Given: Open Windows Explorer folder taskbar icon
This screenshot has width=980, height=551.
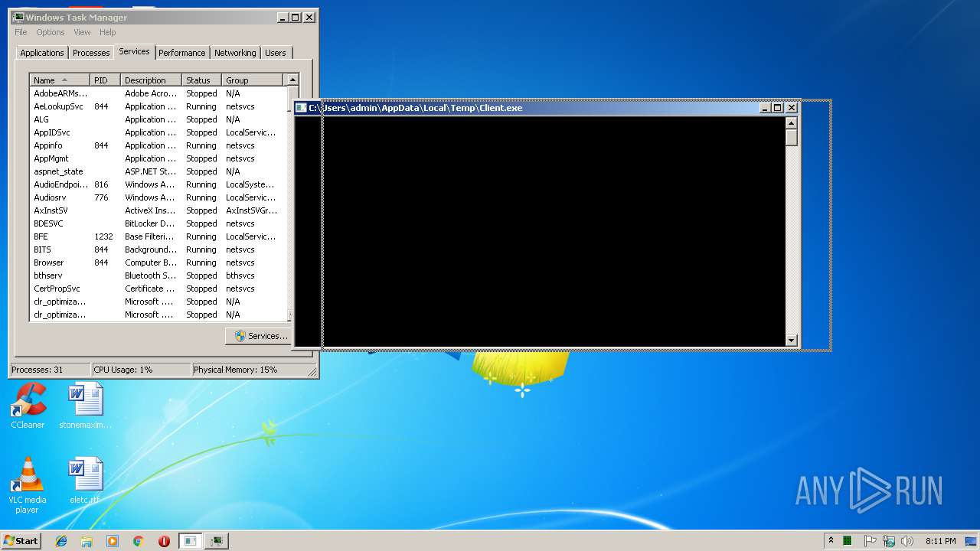Looking at the screenshot, I should click(87, 541).
